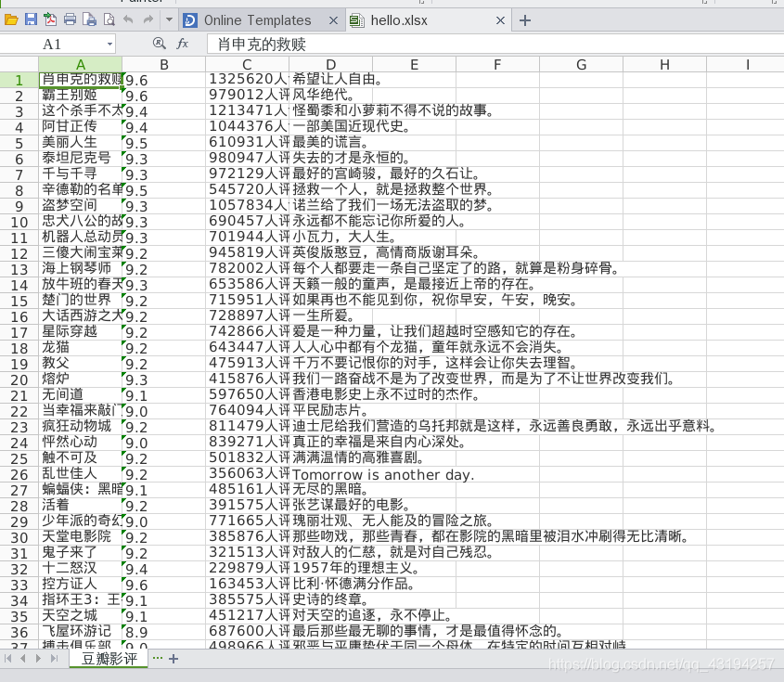Undo the last action

coord(128,20)
